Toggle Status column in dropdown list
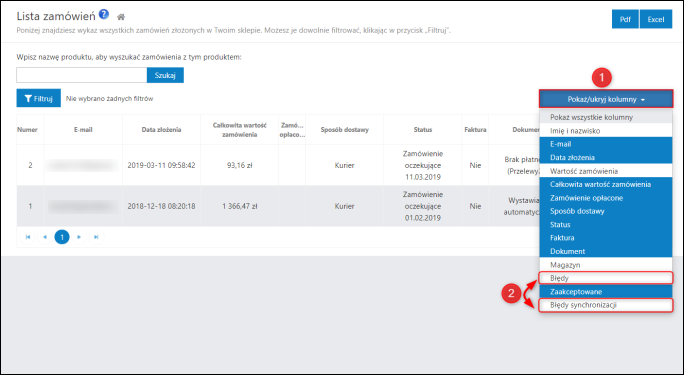 [x=606, y=225]
